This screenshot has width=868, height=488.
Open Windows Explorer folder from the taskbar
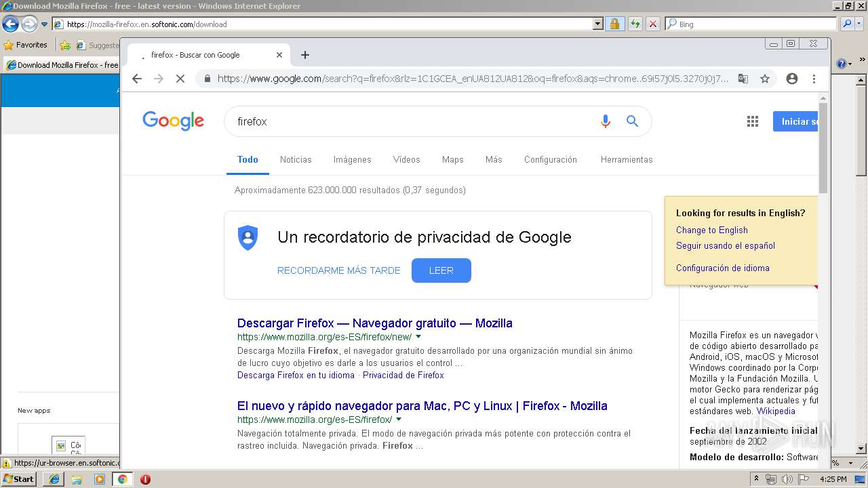pyautogui.click(x=77, y=479)
